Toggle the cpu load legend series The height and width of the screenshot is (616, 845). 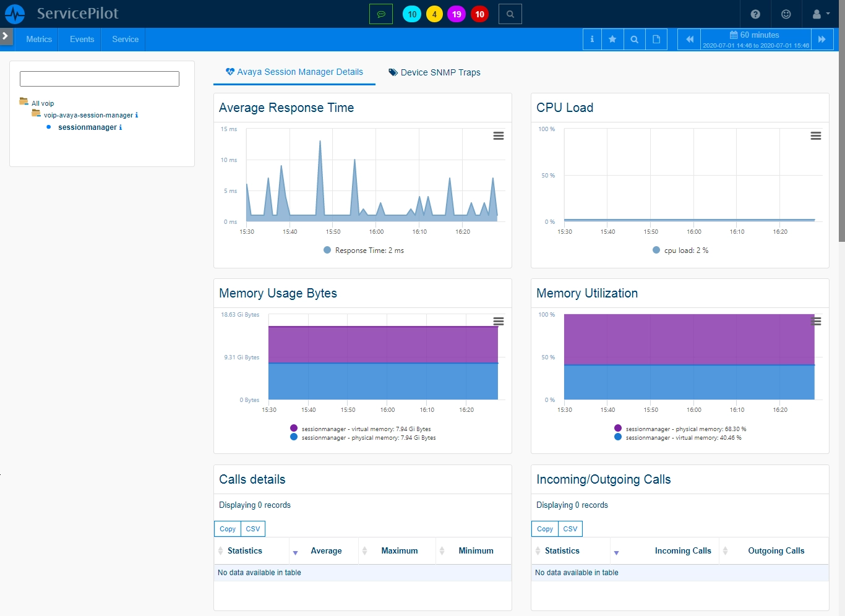pyautogui.click(x=680, y=250)
